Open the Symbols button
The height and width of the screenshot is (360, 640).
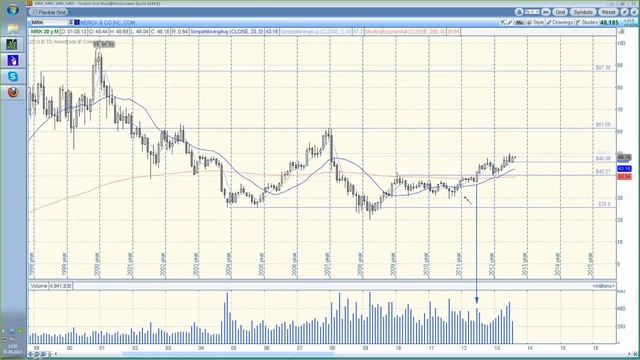coord(582,12)
